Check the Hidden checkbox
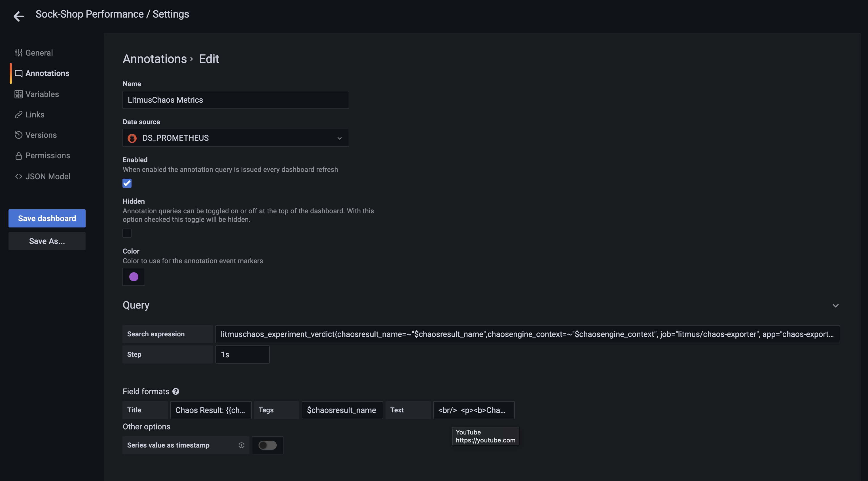The width and height of the screenshot is (868, 481). pyautogui.click(x=127, y=233)
